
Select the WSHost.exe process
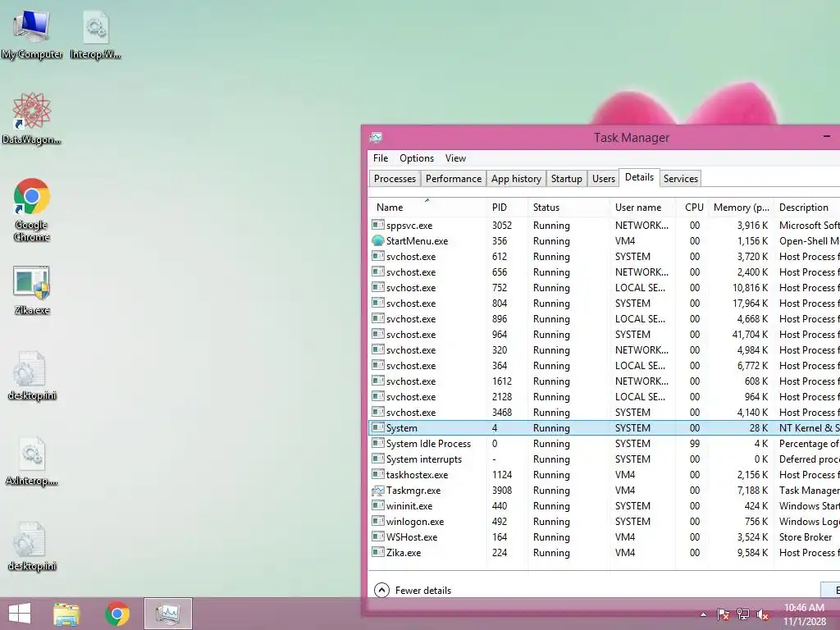tap(605, 536)
